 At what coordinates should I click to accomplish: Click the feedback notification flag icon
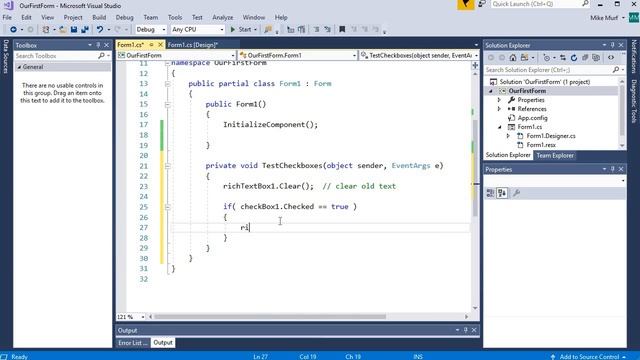pos(465,4)
